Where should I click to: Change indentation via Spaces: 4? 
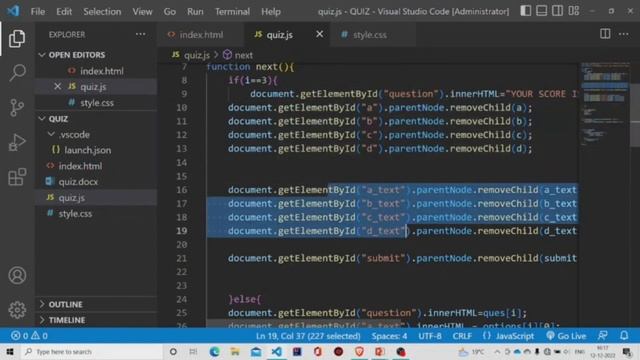(x=389, y=336)
